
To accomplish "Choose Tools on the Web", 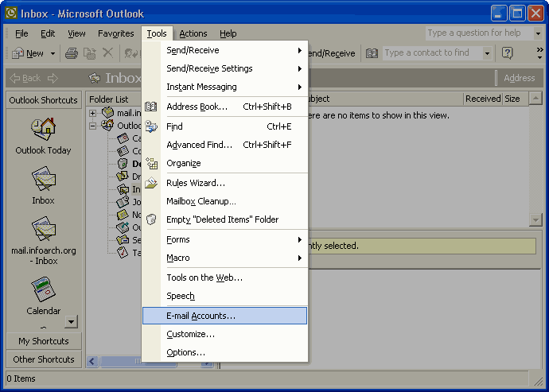I will coord(225,278).
